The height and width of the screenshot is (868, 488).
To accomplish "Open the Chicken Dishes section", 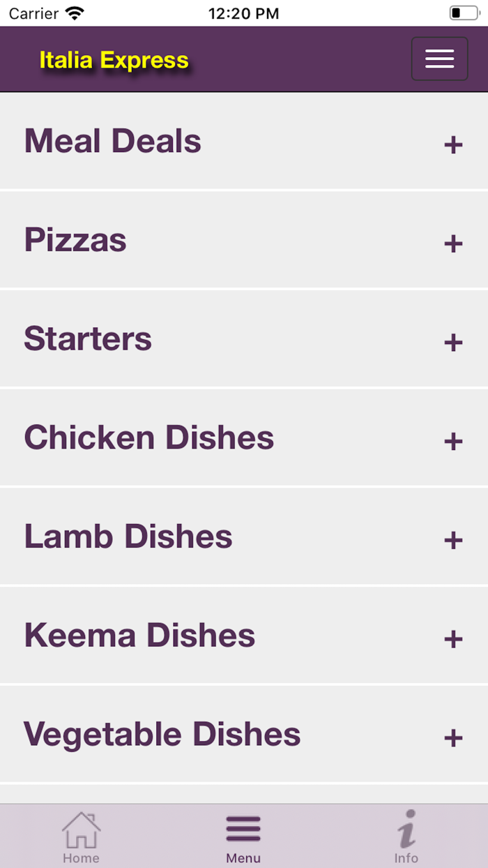I will tap(149, 438).
